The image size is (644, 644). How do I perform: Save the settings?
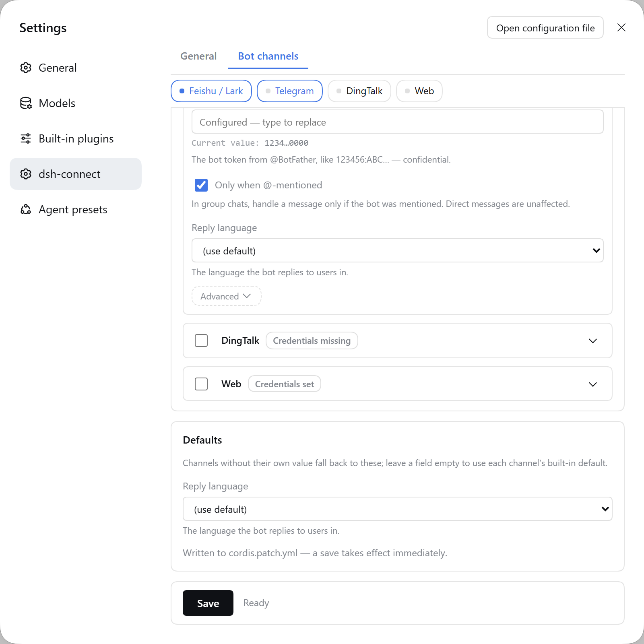click(208, 603)
